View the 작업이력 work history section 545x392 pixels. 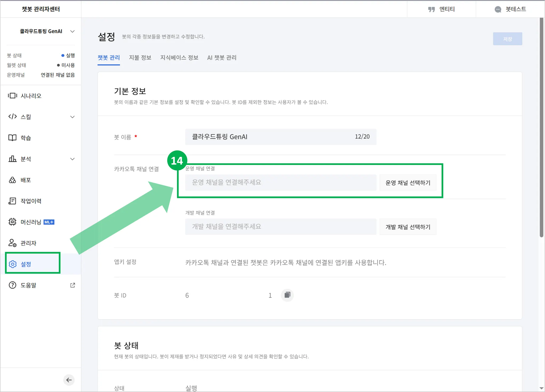click(31, 201)
